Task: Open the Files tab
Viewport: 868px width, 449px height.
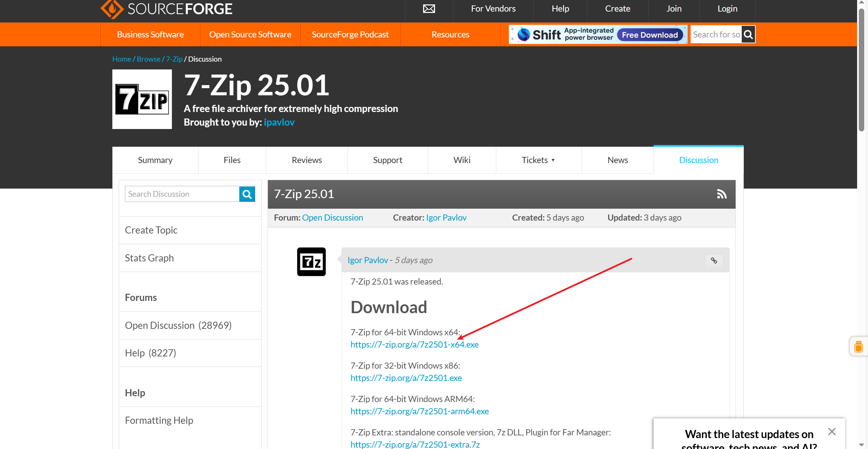Action: pos(232,160)
